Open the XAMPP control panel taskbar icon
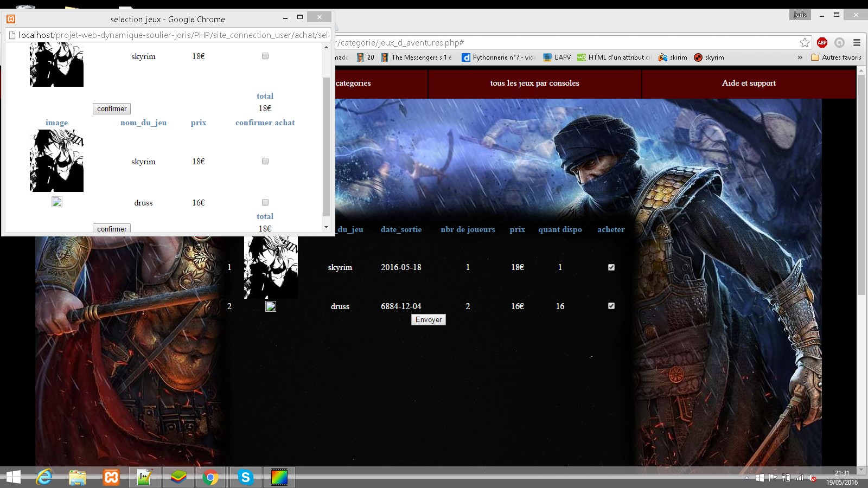The height and width of the screenshot is (488, 868). (x=111, y=477)
